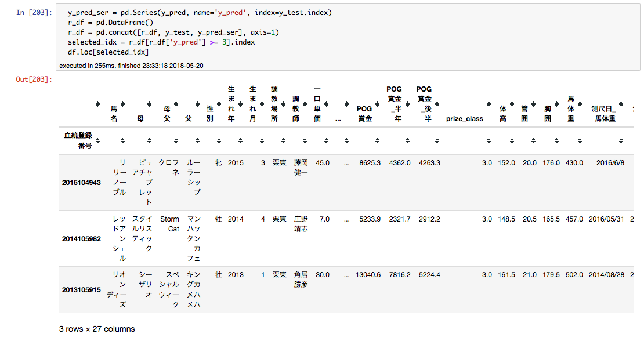Sort by 生まれ月 column arrow

click(262, 104)
